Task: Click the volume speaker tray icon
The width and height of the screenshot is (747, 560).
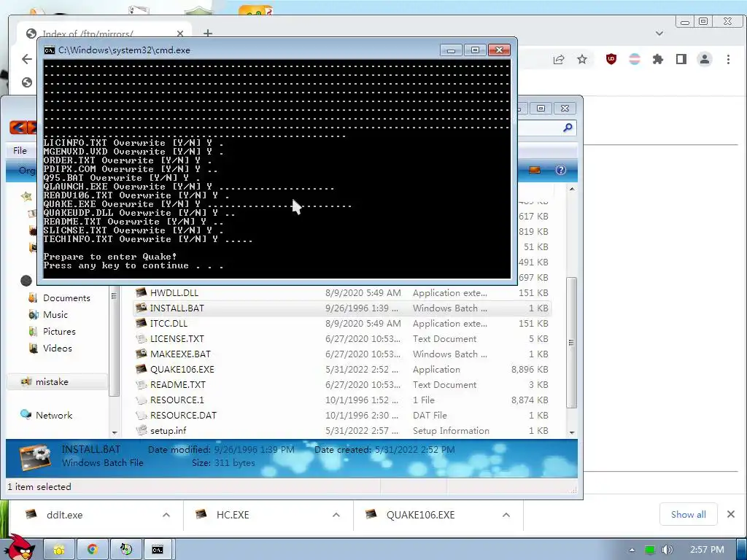Action: tap(667, 550)
